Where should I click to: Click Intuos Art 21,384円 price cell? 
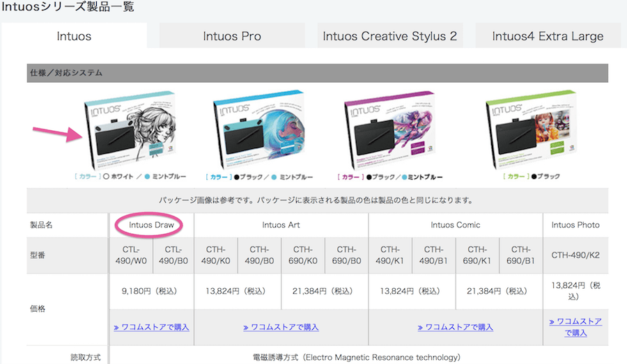(325, 292)
